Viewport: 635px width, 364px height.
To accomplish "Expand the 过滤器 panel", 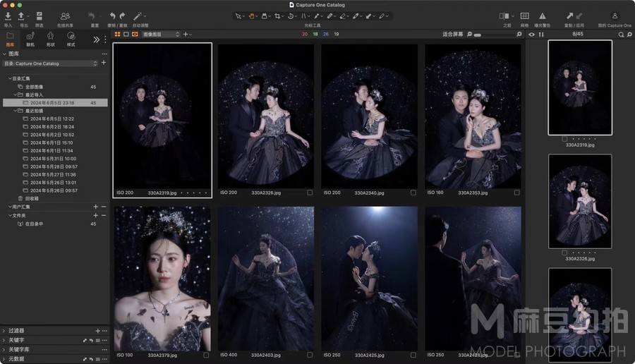I will point(4,331).
